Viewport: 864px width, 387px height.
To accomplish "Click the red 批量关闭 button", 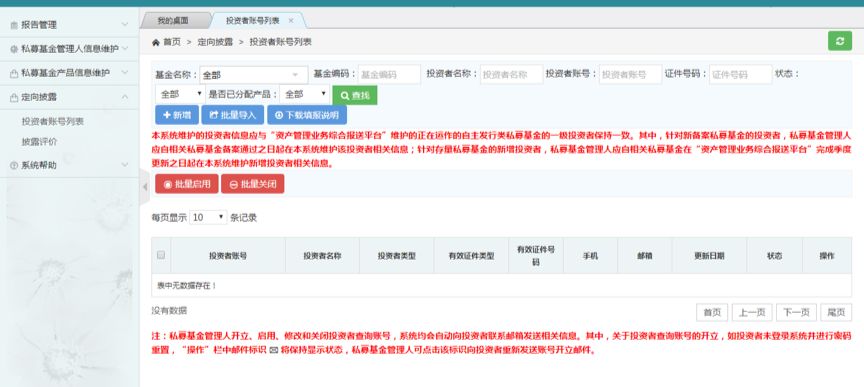I will click(x=252, y=184).
